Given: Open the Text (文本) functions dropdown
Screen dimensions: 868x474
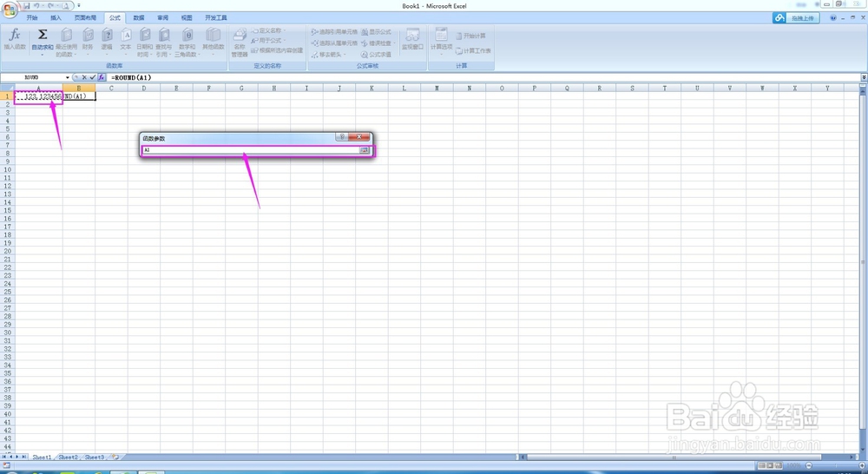Looking at the screenshot, I should point(126,43).
